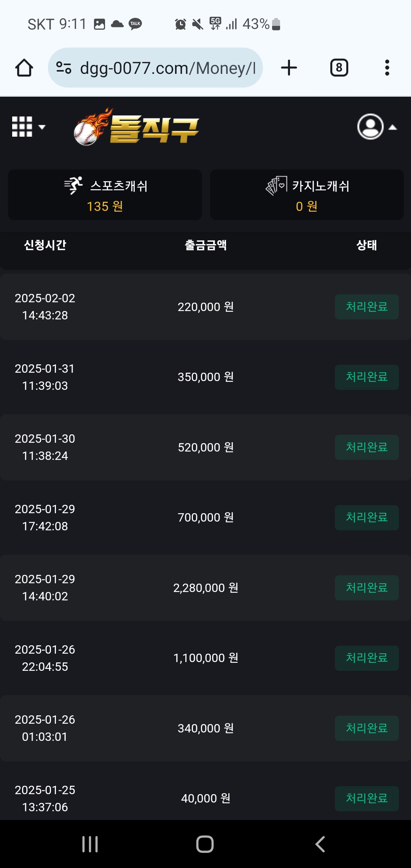Select the 스포츠캐쉬 balance panel
Viewport: 411px width, 868px height.
pyautogui.click(x=105, y=195)
